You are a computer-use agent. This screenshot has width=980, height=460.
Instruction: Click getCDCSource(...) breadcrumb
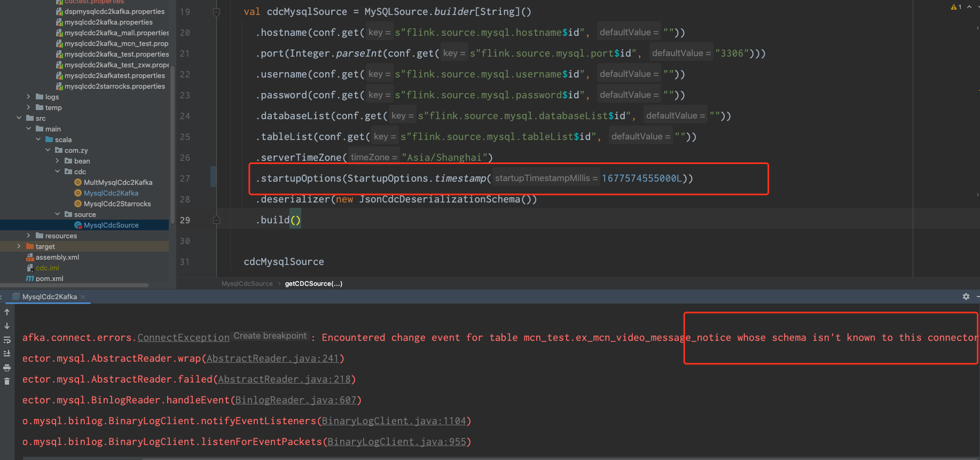(313, 284)
